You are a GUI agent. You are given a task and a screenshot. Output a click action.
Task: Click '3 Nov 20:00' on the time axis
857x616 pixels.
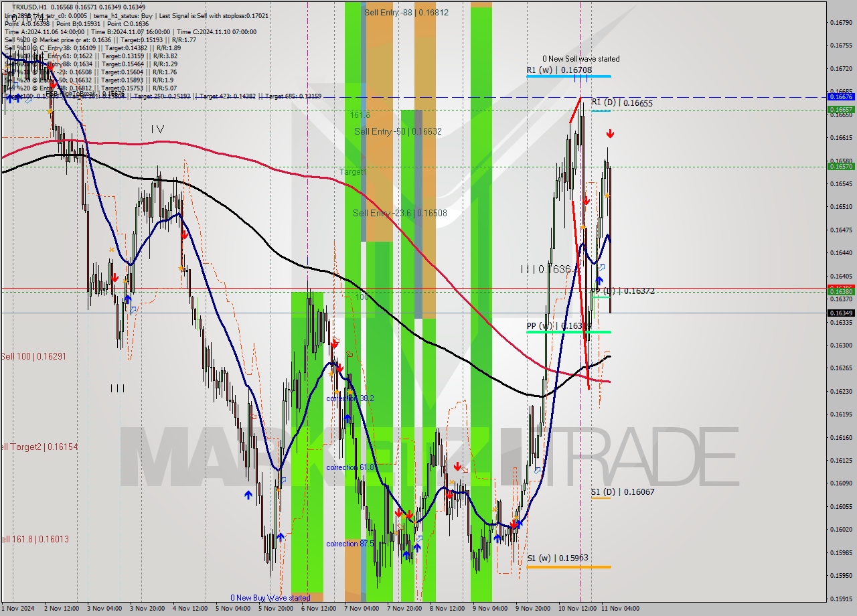[147, 609]
